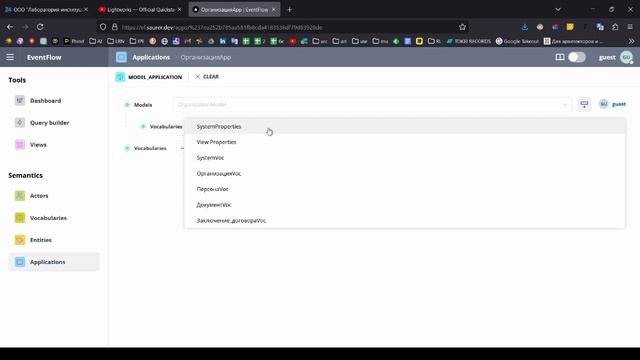Open the Firefox application menu
This screenshot has width=640, height=360.
click(630, 27)
